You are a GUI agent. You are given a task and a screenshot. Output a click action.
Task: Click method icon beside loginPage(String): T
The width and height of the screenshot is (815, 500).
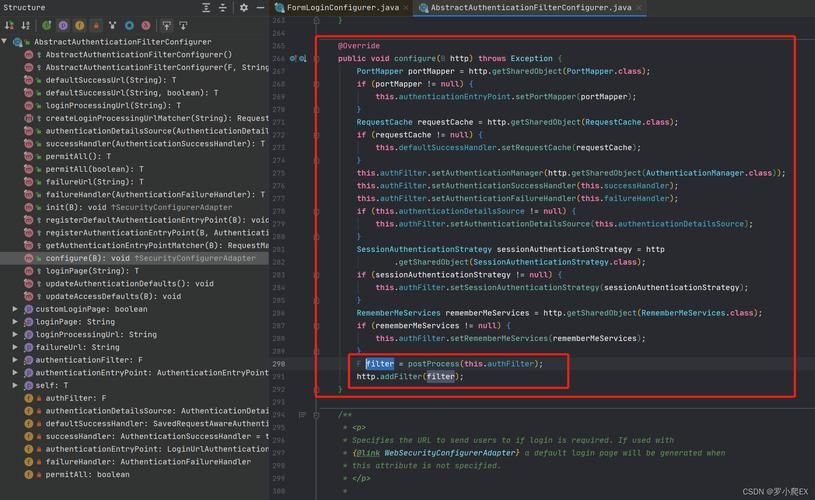29,271
